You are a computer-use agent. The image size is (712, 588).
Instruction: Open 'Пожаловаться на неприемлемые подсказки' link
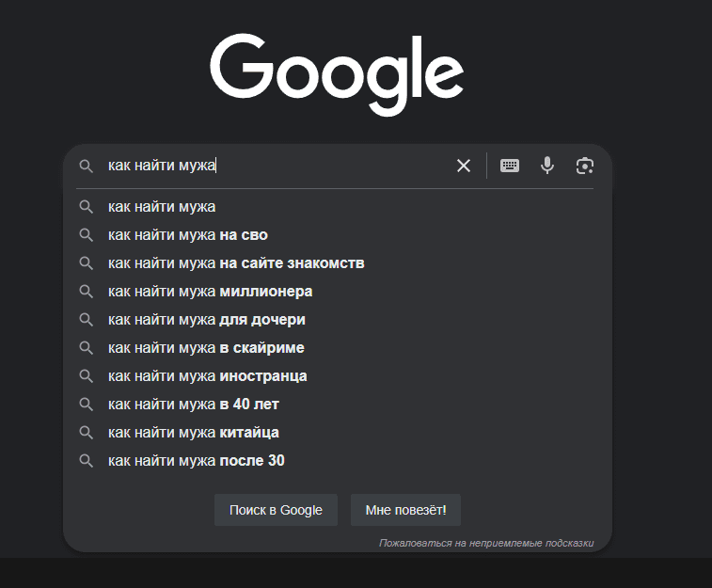pos(486,543)
